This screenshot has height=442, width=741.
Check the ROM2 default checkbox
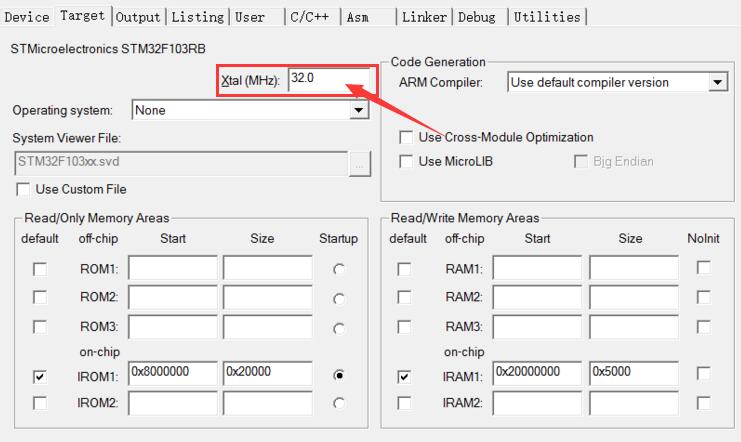click(x=40, y=297)
